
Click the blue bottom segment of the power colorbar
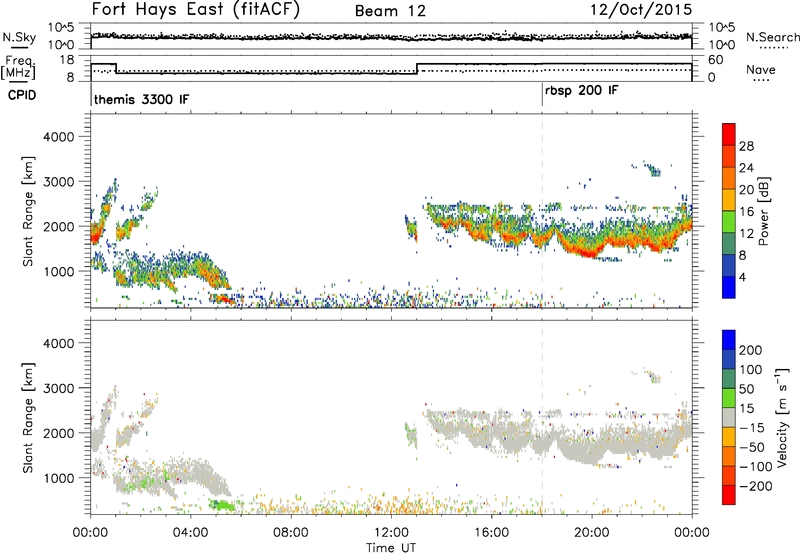coord(729,287)
